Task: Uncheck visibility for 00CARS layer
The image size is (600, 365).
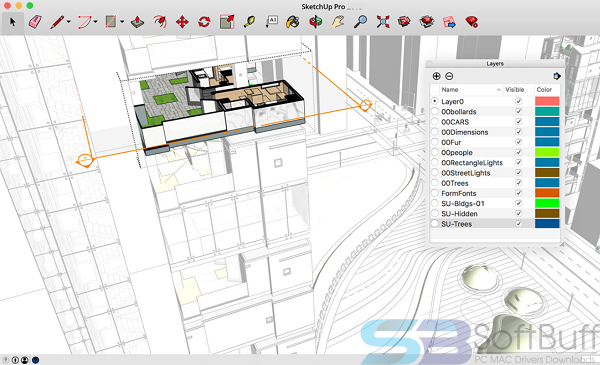Action: (x=518, y=122)
